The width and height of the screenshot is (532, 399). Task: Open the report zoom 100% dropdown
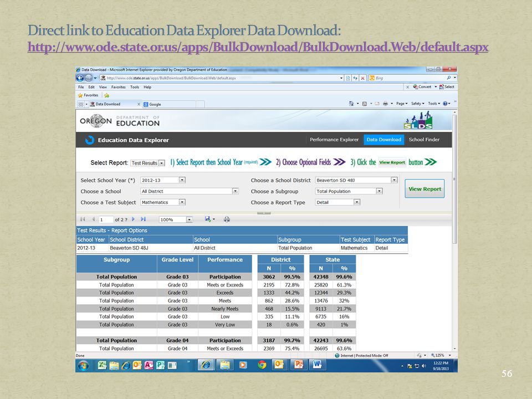(x=190, y=220)
